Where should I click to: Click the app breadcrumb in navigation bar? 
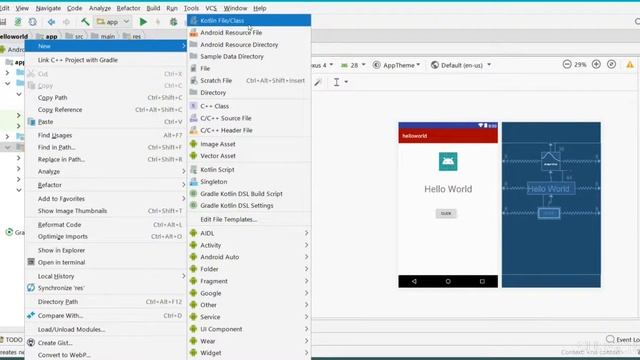coord(47,36)
